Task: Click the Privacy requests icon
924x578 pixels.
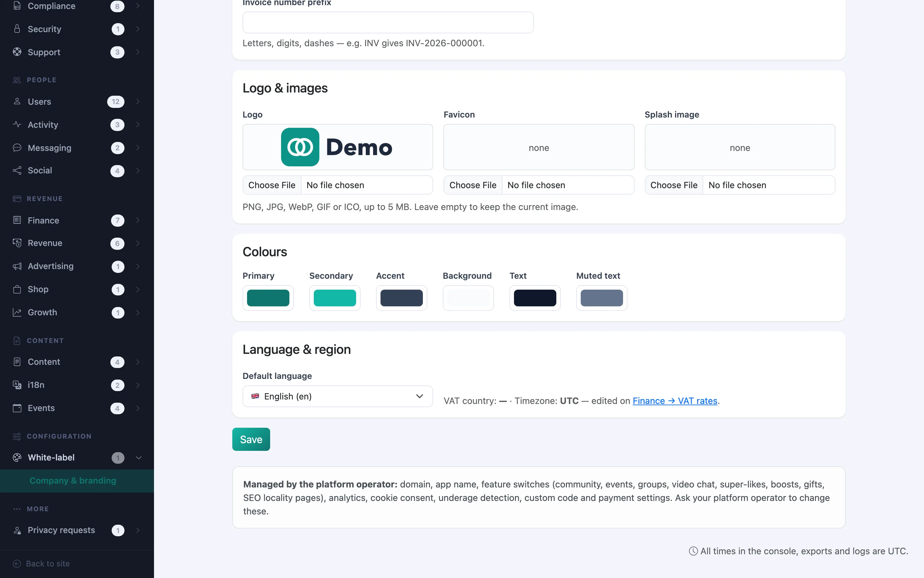Action: 17,530
